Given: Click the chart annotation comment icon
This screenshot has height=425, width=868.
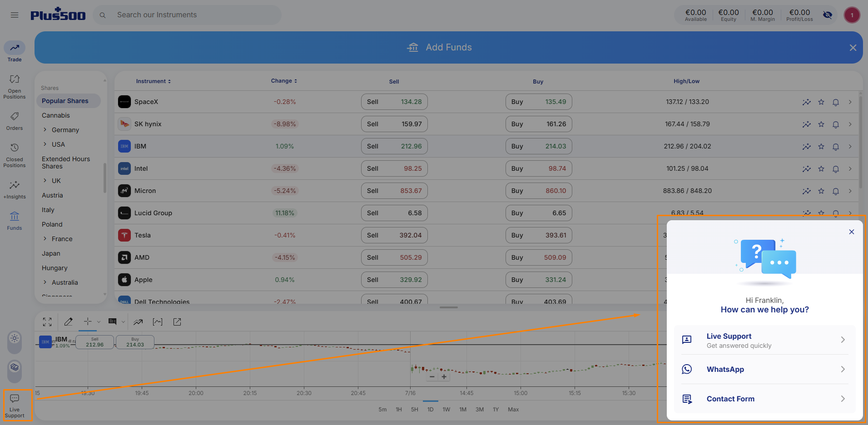Looking at the screenshot, I should click(112, 321).
